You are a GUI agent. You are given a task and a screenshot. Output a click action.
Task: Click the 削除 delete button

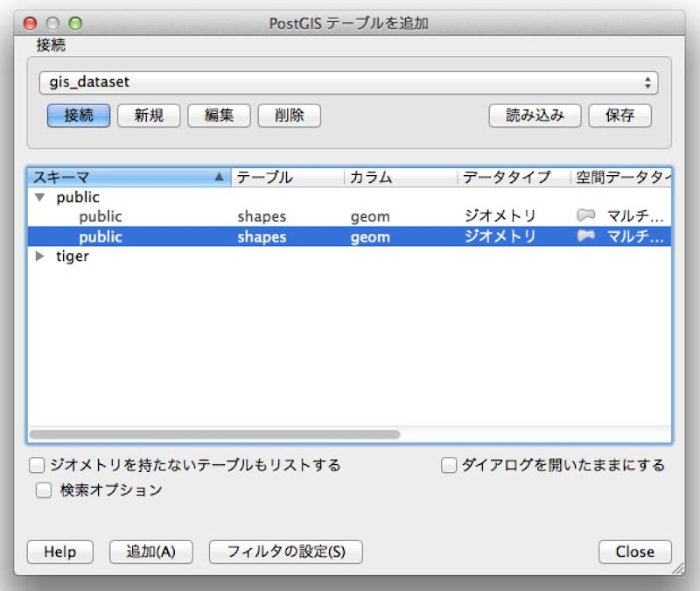point(290,116)
